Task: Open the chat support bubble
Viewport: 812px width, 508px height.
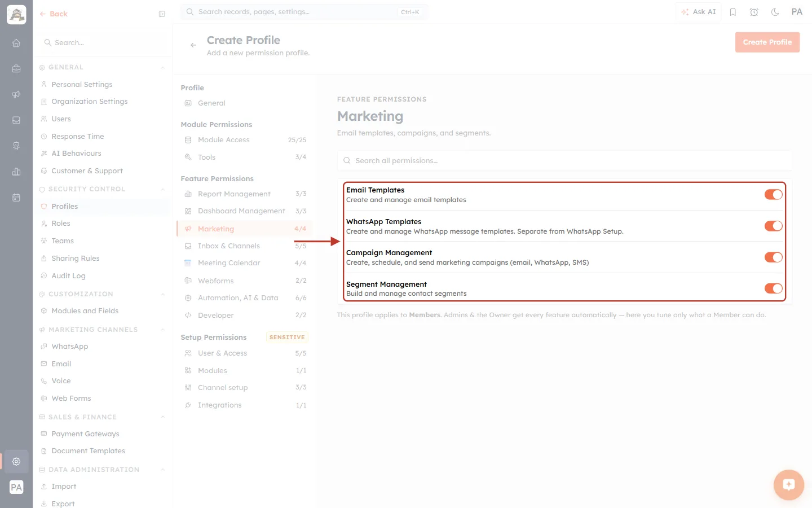Action: [x=788, y=484]
